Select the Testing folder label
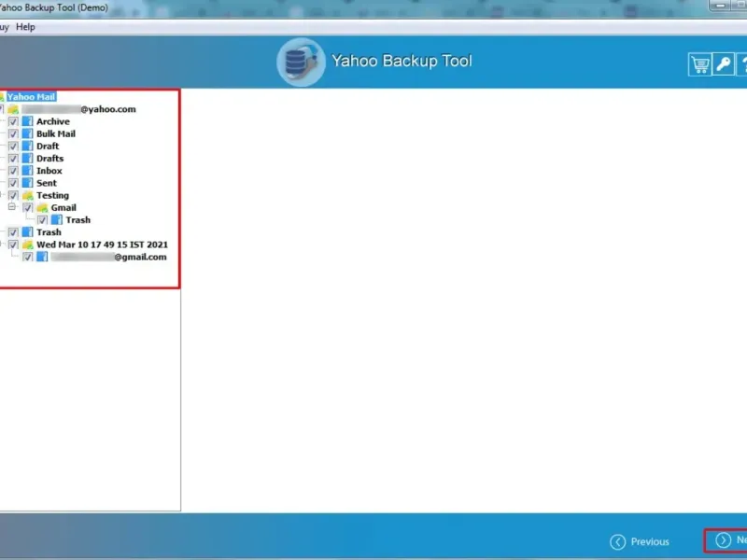The image size is (747, 560). point(52,195)
